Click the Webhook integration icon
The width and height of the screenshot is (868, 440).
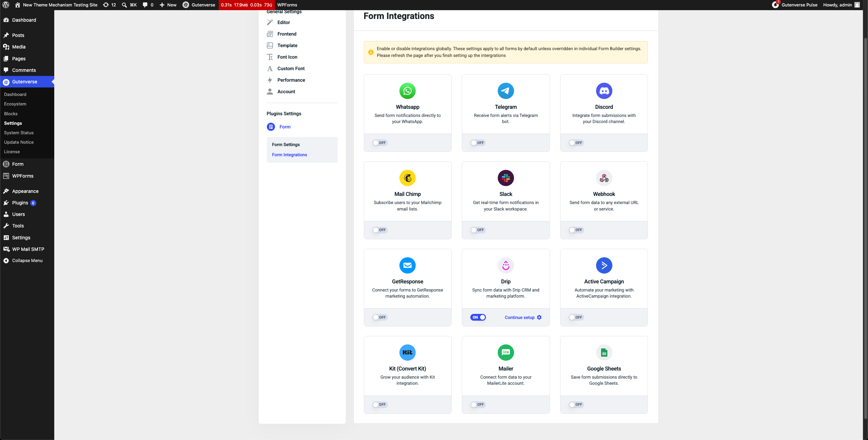pos(604,178)
